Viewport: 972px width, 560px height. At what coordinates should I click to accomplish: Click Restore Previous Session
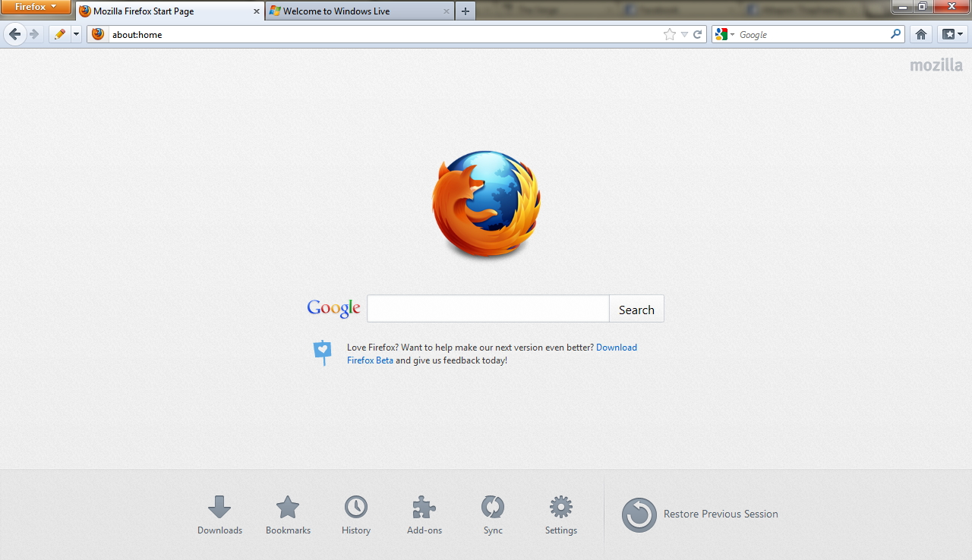click(720, 514)
